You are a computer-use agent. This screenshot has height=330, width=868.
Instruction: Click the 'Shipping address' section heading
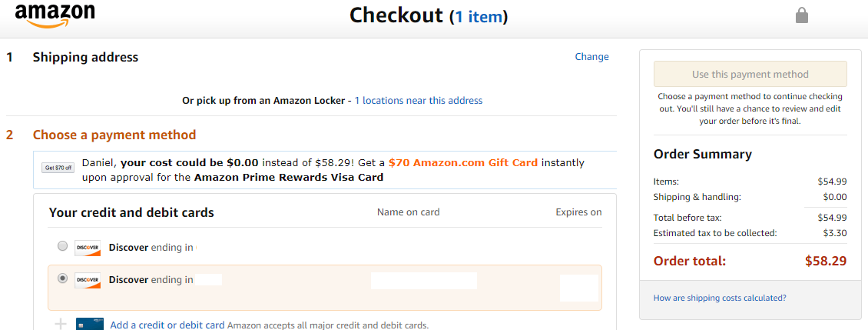(85, 57)
